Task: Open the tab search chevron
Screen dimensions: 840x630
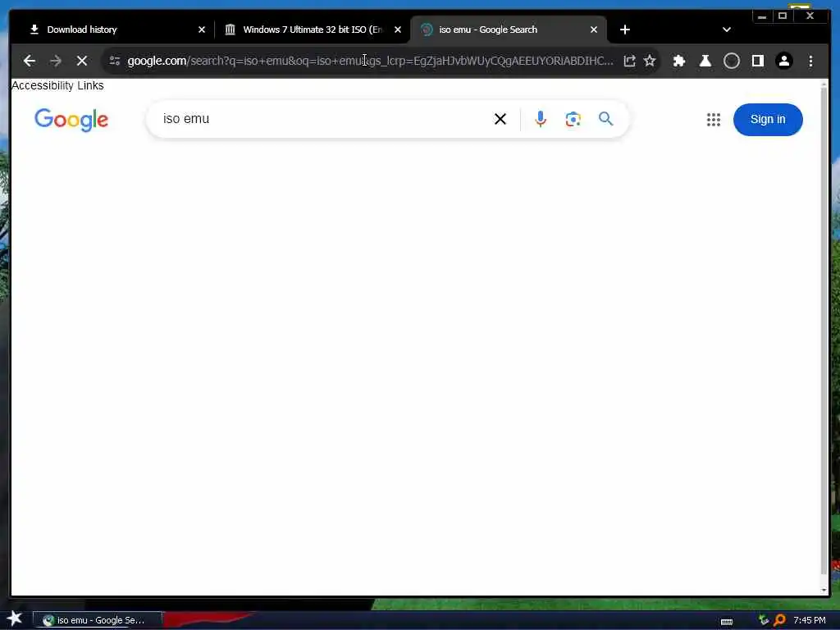Action: [x=727, y=30]
